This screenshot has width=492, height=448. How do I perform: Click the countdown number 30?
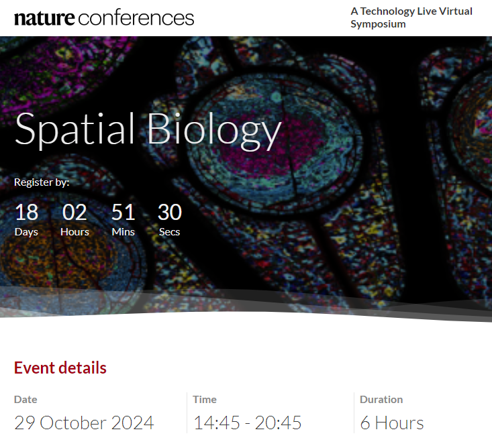(170, 213)
